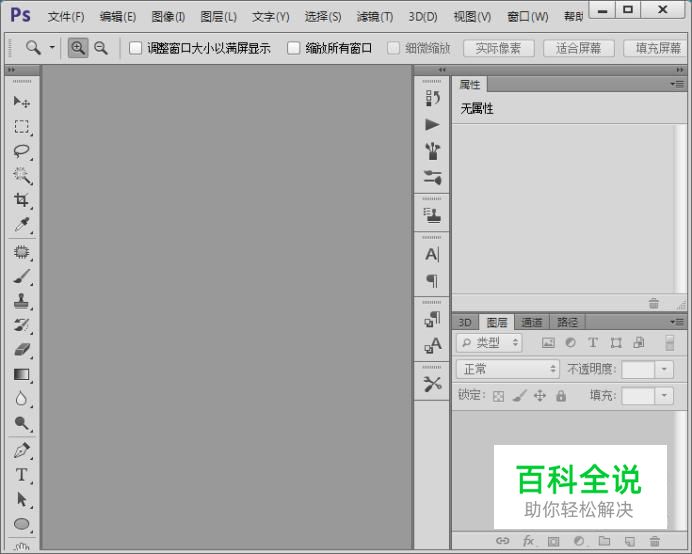
Task: Open the Brush settings panel icon
Action: pos(432,177)
